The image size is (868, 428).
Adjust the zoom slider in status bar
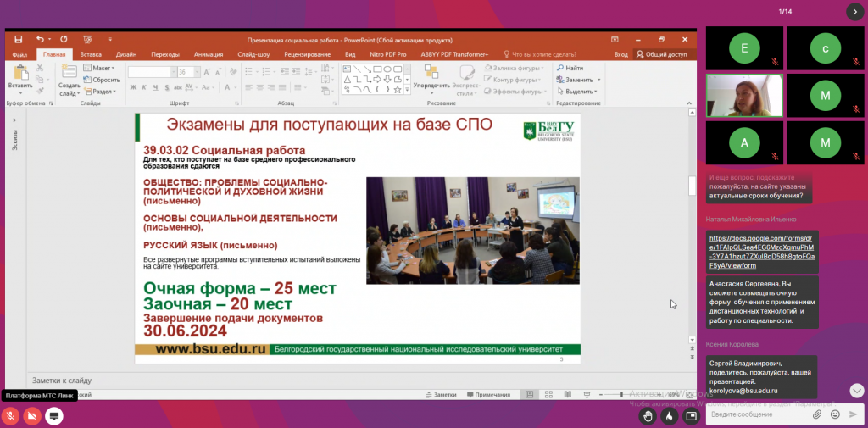621,395
